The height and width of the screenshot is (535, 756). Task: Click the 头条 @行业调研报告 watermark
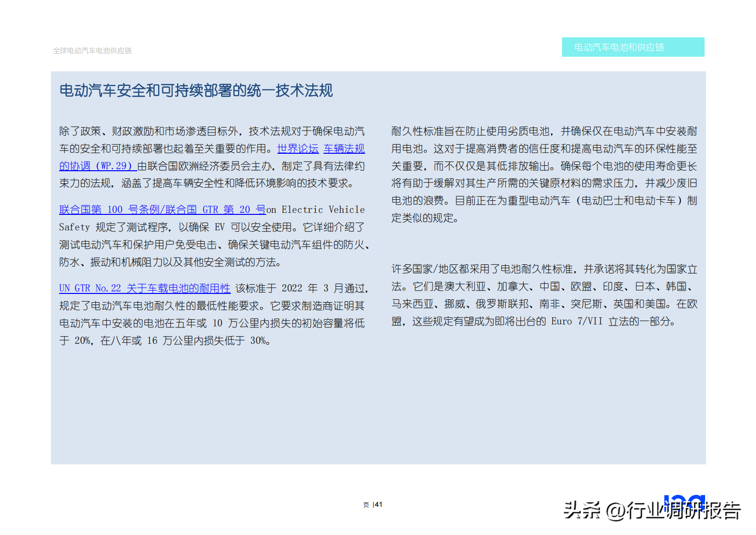click(652, 510)
